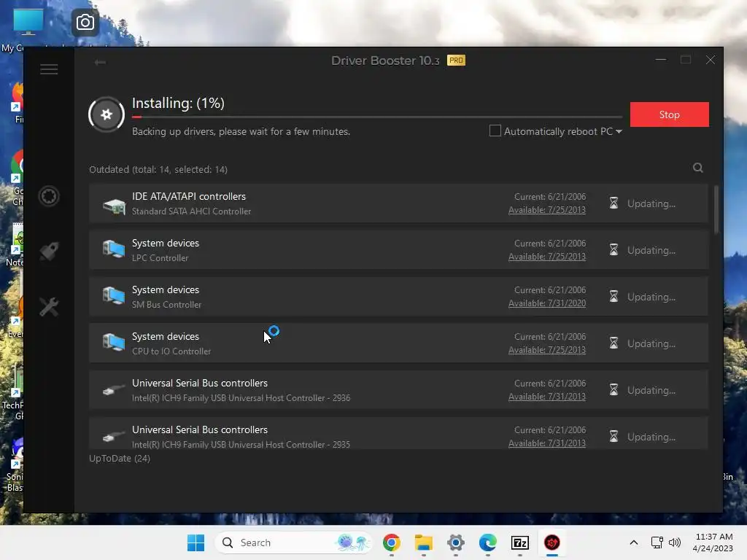Show hidden system tray icons
The image size is (747, 560).
(x=634, y=542)
